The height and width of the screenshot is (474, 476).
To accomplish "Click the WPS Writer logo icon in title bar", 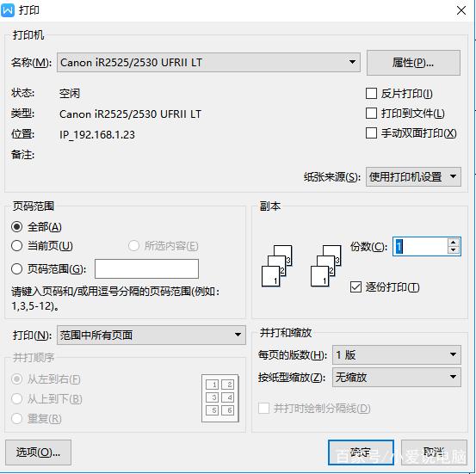I will point(8,10).
